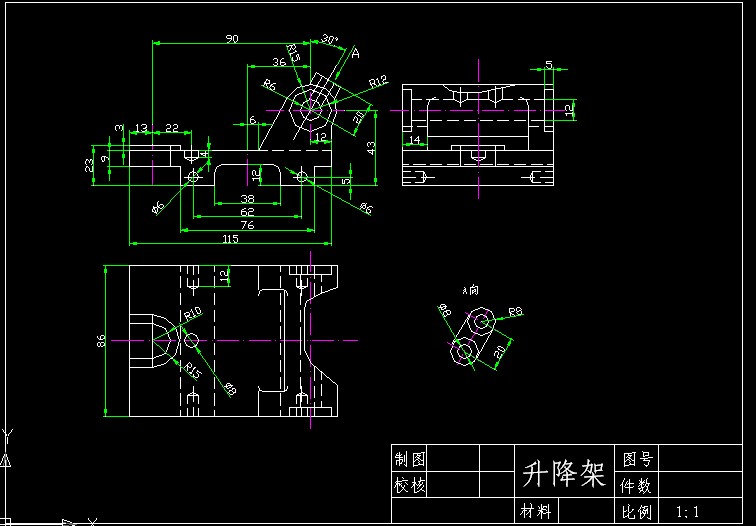
Task: Select the 115 overall length dimension
Action: point(230,238)
